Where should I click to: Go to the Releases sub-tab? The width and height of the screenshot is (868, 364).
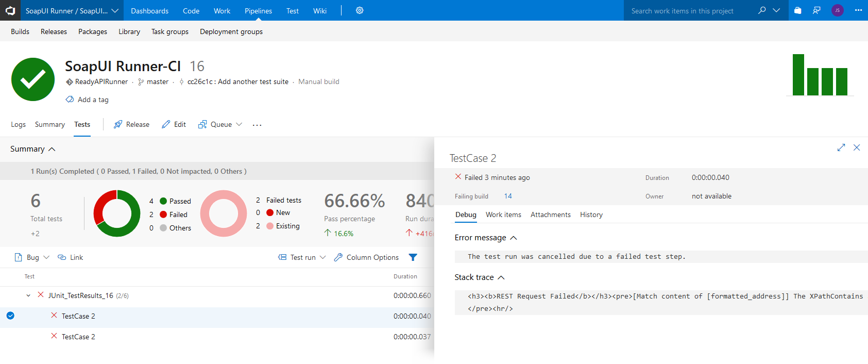coord(54,31)
